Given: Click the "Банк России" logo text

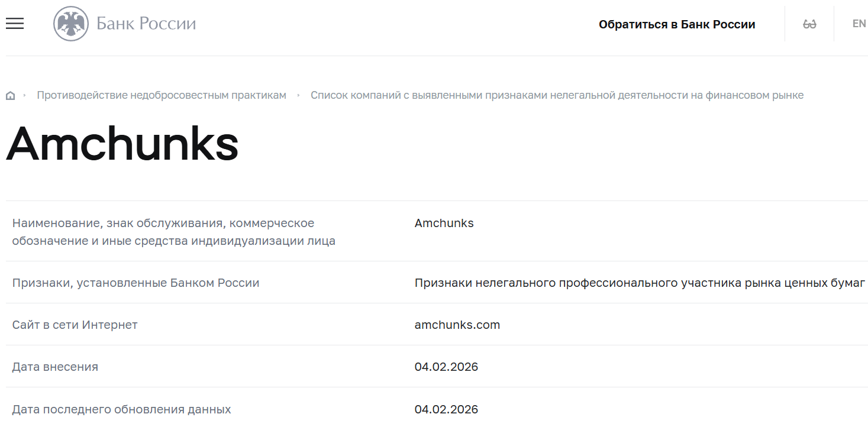Looking at the screenshot, I should [x=146, y=23].
